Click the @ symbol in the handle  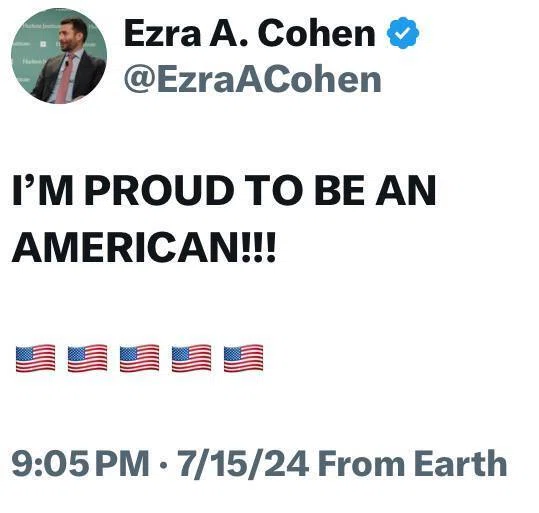[140, 81]
